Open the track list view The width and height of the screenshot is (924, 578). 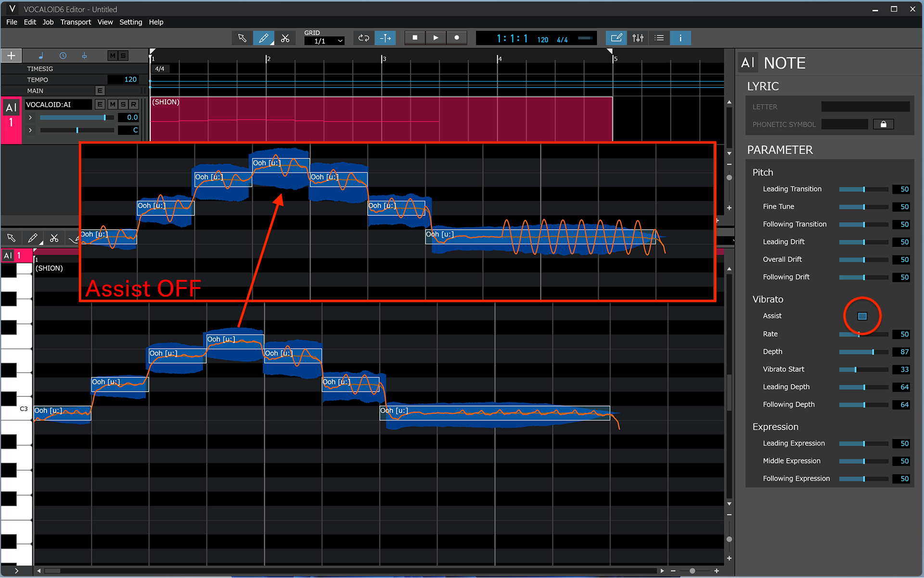[659, 38]
